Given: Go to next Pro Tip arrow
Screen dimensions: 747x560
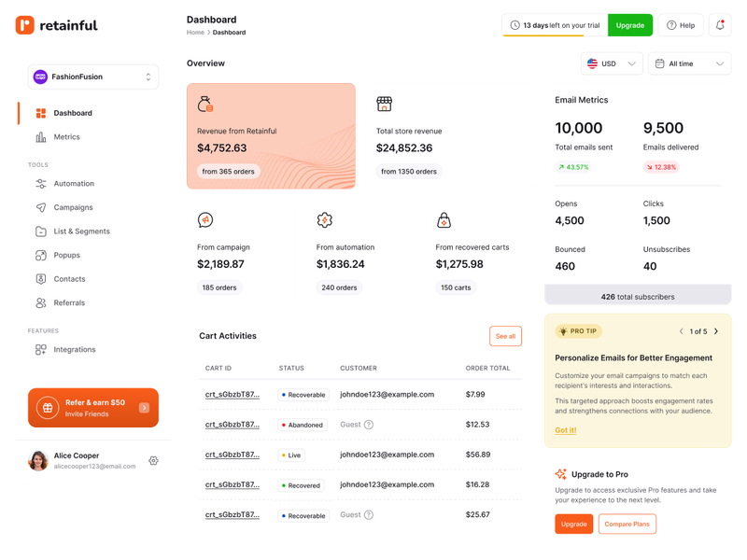Looking at the screenshot, I should tap(716, 331).
